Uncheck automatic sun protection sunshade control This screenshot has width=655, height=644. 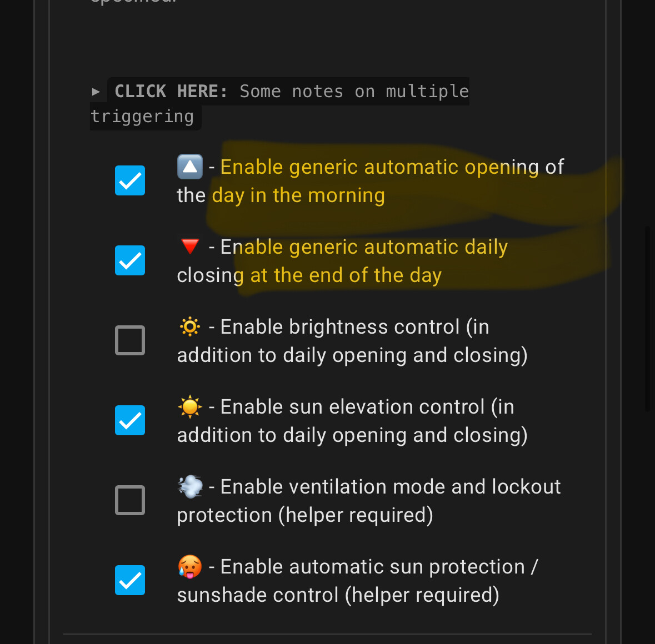tap(129, 580)
